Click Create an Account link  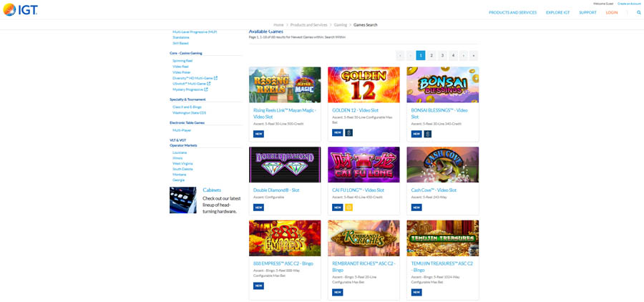[629, 4]
